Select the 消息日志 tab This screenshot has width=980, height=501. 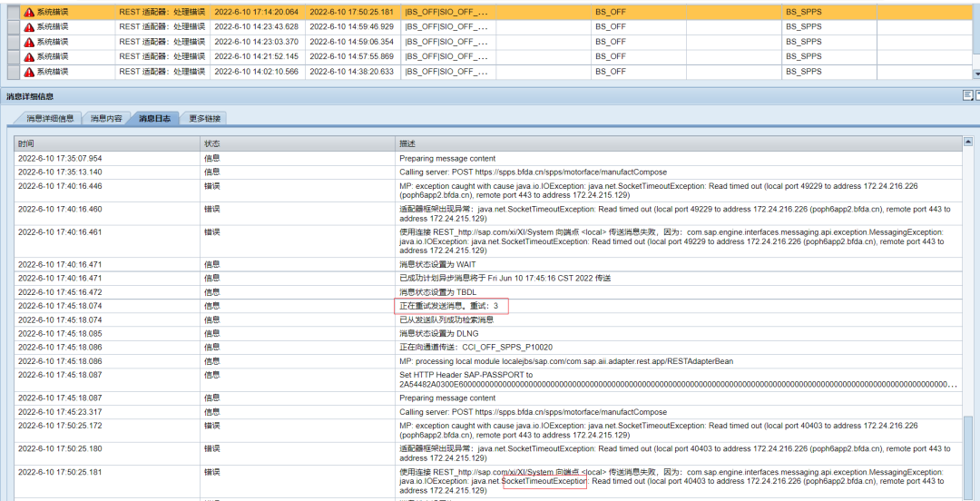153,118
